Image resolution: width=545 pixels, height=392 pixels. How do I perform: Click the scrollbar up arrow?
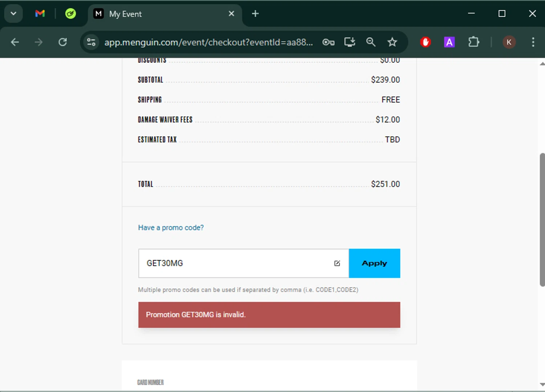(x=542, y=64)
